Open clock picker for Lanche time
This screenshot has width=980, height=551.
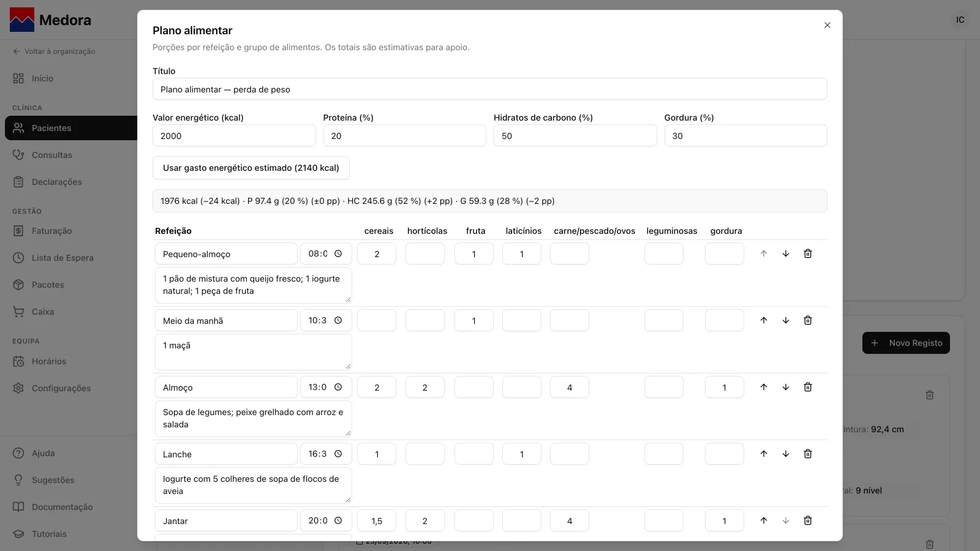point(338,454)
